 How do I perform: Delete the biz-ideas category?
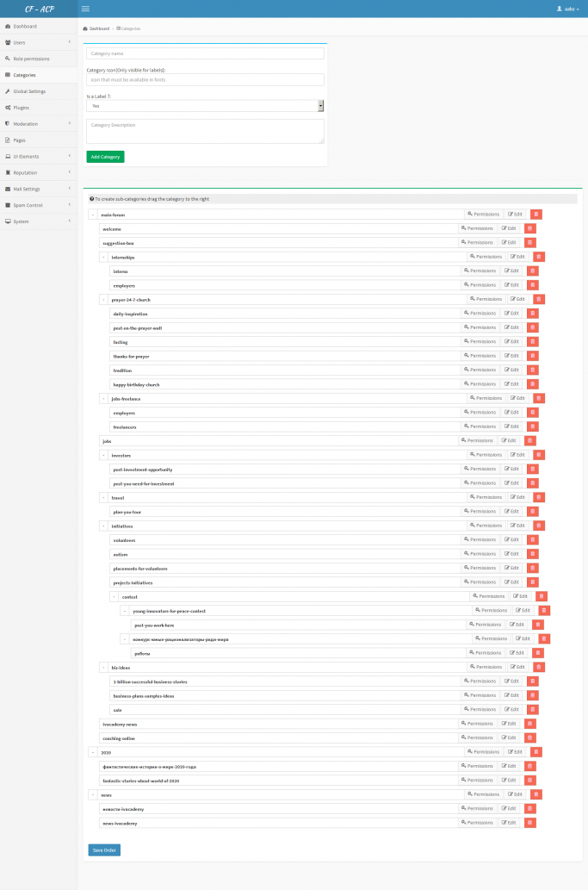click(539, 667)
